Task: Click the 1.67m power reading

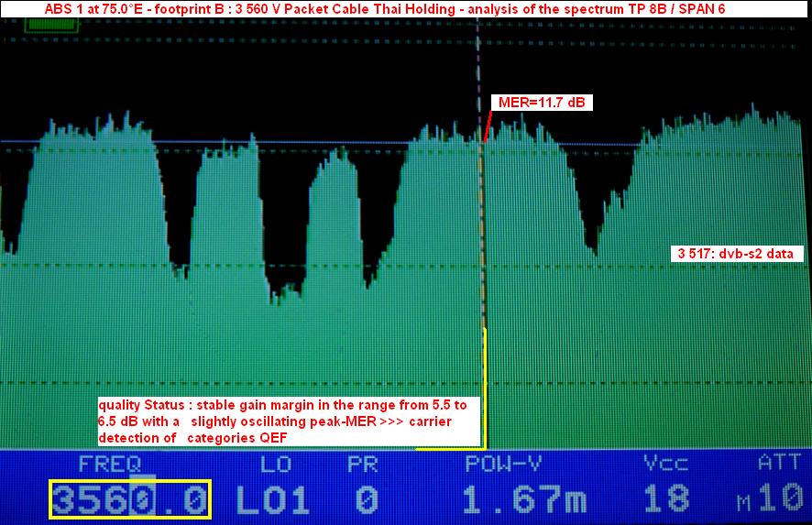Action: click(x=524, y=500)
